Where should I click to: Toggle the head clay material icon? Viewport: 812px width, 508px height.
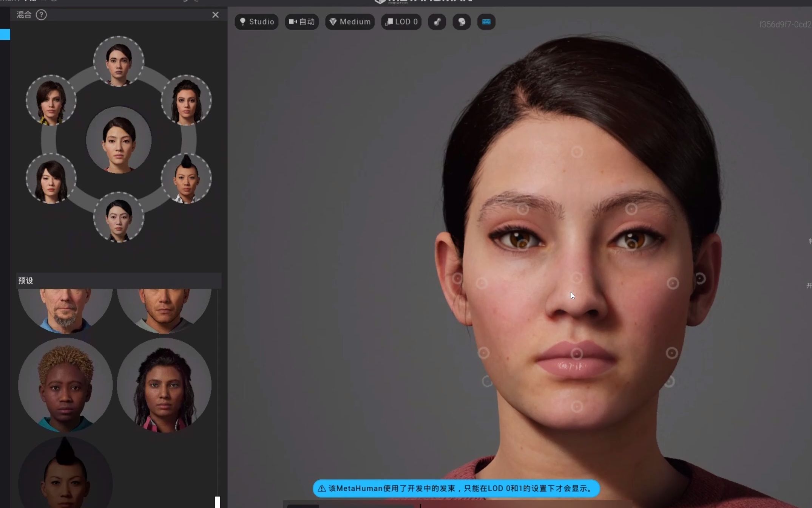point(462,22)
